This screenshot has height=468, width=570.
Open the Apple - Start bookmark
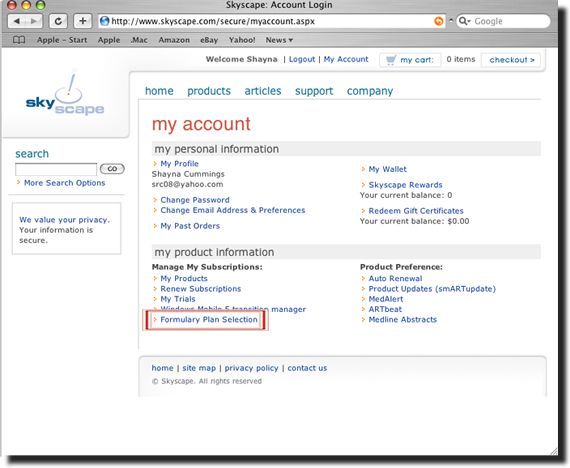[62, 40]
